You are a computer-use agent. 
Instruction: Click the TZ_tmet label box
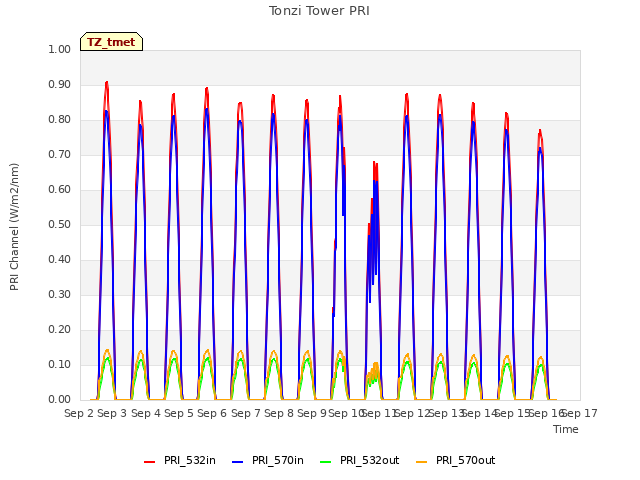111,42
